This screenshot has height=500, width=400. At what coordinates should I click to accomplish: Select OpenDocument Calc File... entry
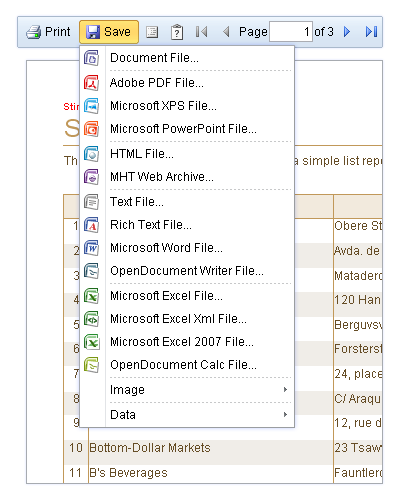point(187,365)
